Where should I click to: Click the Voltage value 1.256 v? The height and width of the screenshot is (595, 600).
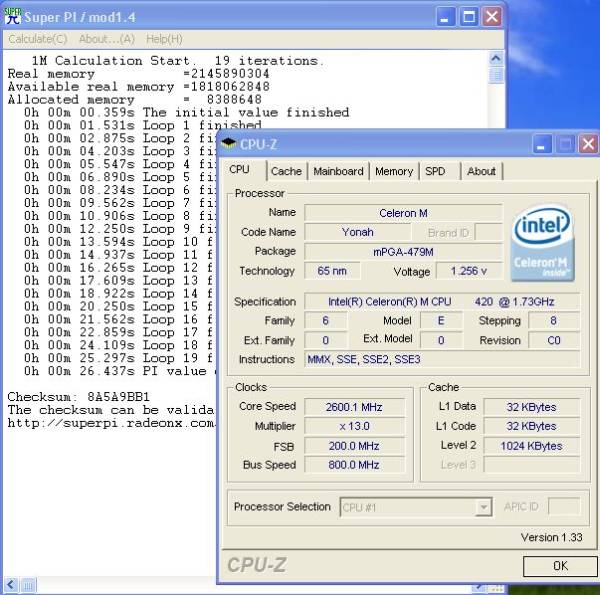469,271
